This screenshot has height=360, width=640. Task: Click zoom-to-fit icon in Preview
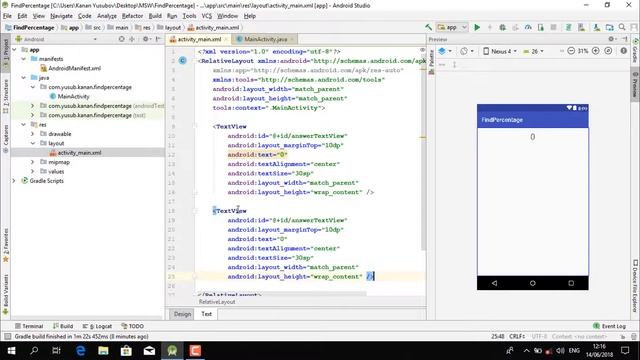click(608, 51)
